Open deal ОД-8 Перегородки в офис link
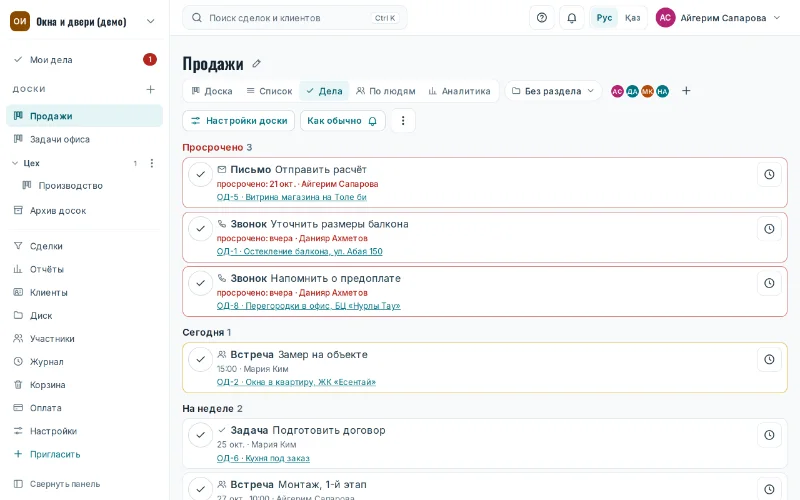 coord(309,306)
